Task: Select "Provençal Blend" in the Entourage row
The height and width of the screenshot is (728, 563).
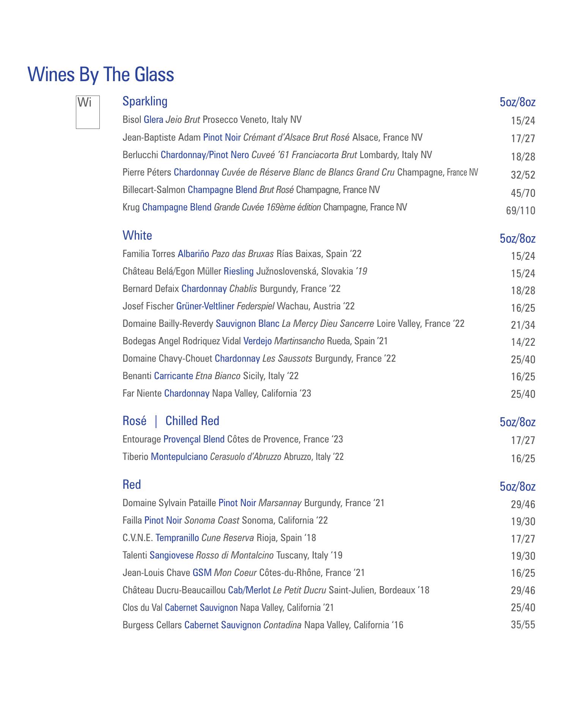Action: (x=194, y=439)
